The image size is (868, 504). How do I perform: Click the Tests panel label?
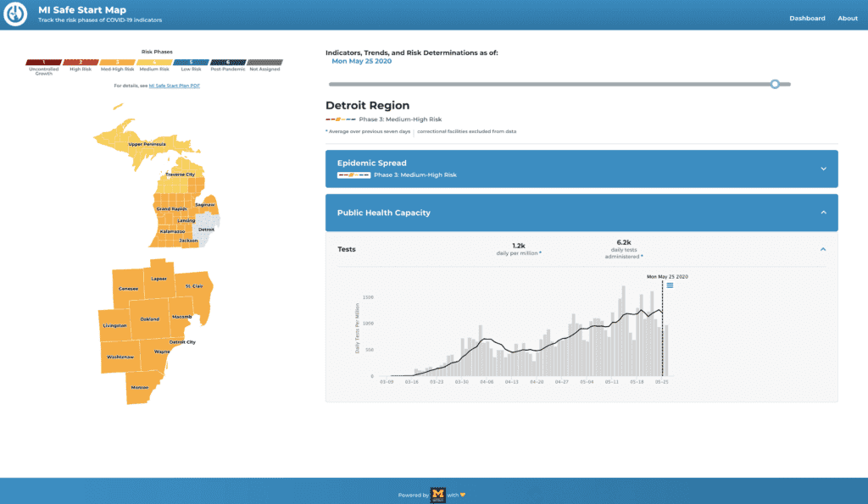point(347,250)
